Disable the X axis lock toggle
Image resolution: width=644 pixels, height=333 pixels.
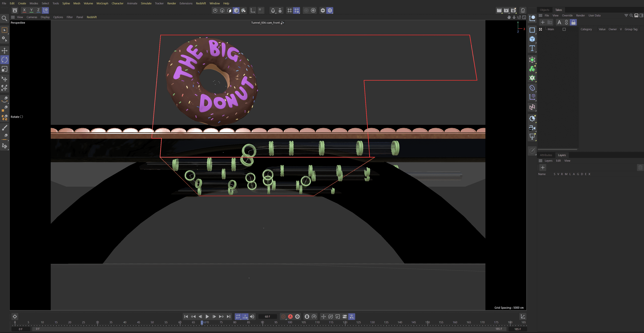(24, 10)
